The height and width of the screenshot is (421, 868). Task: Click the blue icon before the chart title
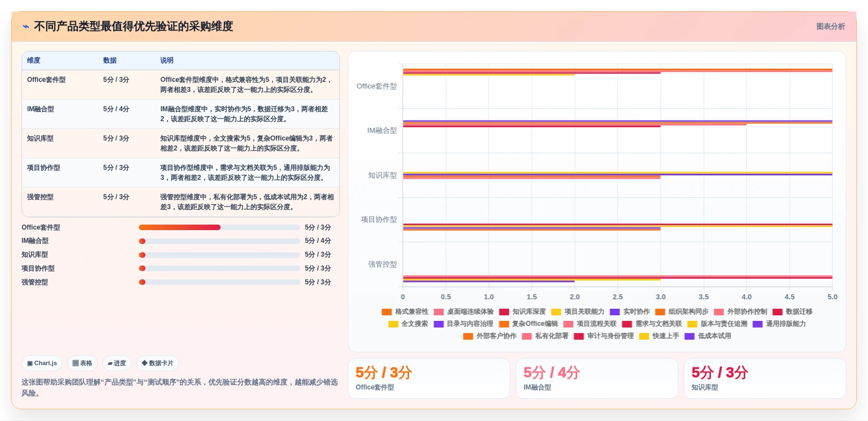coord(25,27)
